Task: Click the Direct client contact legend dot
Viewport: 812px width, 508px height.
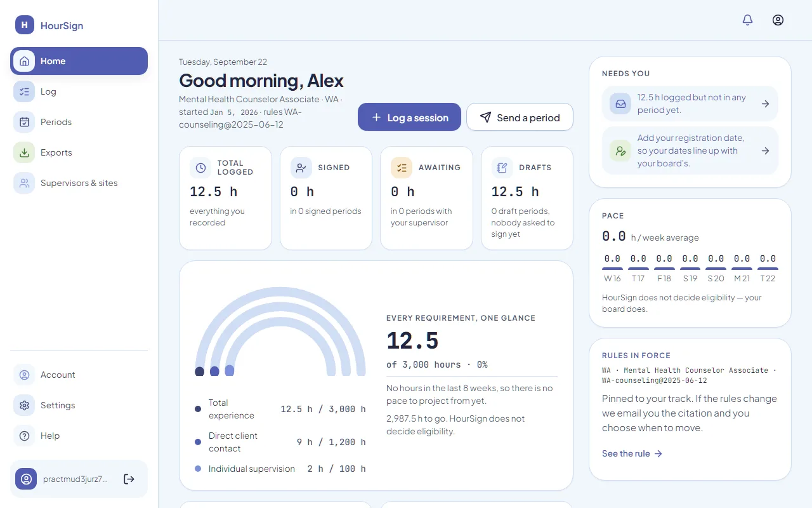Action: [198, 442]
